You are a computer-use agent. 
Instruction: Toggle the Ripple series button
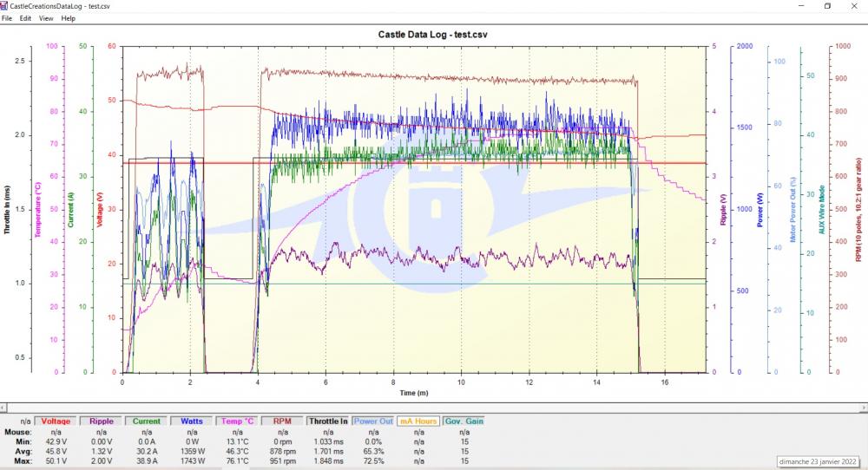coord(102,421)
